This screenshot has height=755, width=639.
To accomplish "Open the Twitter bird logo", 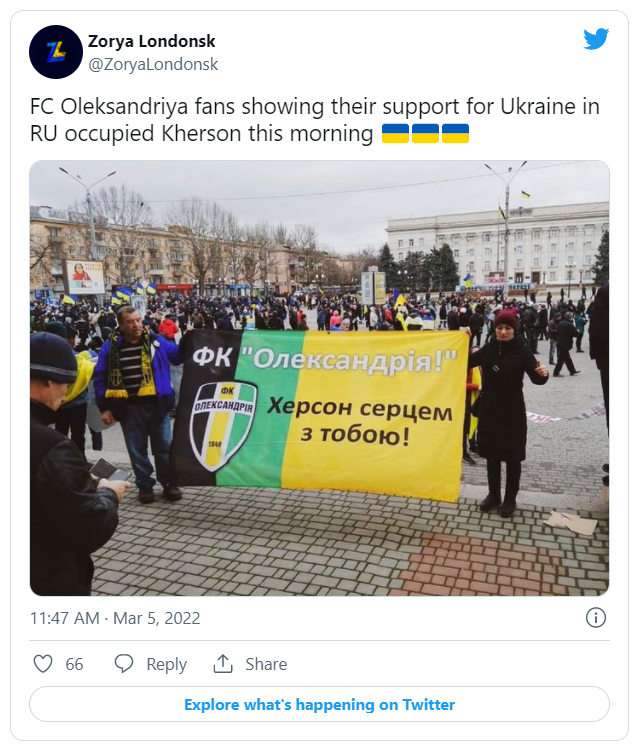I will click(596, 39).
